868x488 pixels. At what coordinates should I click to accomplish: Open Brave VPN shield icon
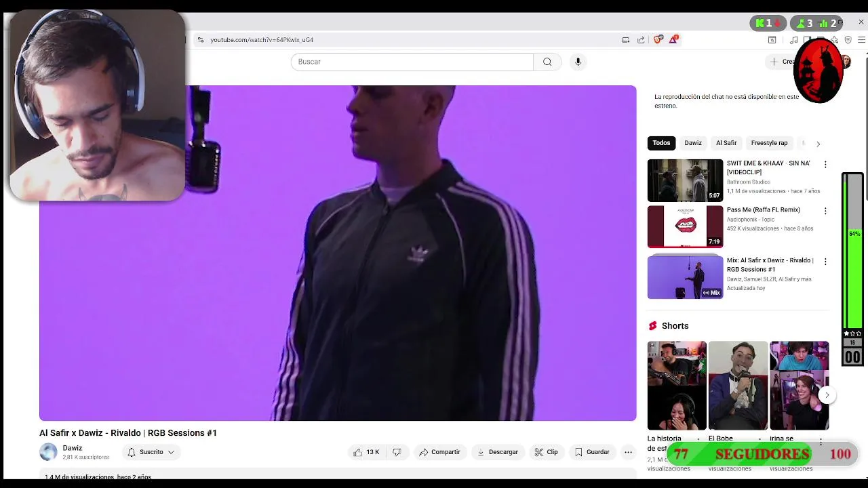coord(848,40)
